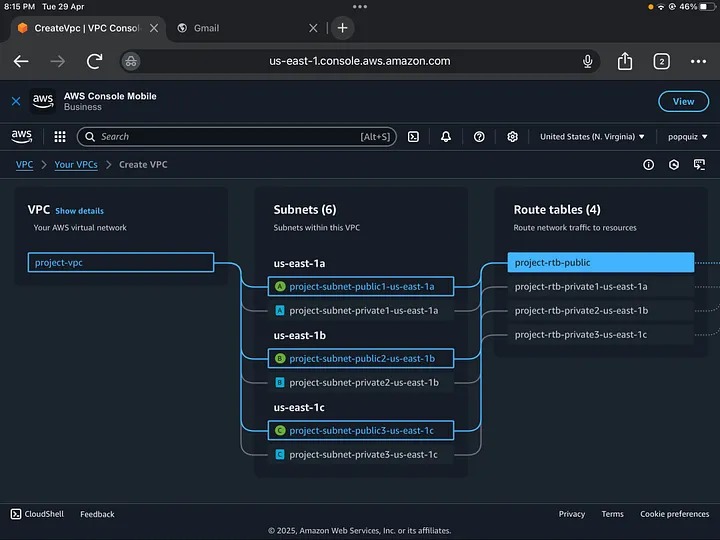This screenshot has height=540, width=720.
Task: Open the Terms footer link
Action: pos(613,514)
